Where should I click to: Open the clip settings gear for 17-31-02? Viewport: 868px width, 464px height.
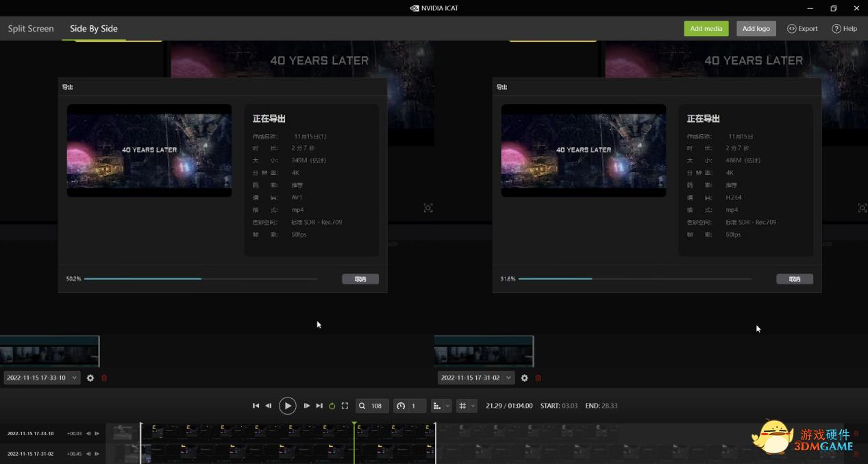tap(524, 378)
